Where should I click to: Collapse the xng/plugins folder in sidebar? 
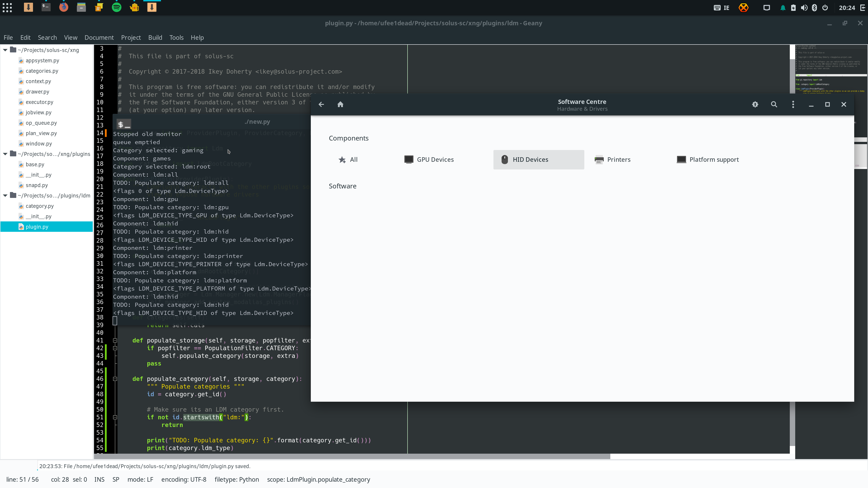point(5,154)
